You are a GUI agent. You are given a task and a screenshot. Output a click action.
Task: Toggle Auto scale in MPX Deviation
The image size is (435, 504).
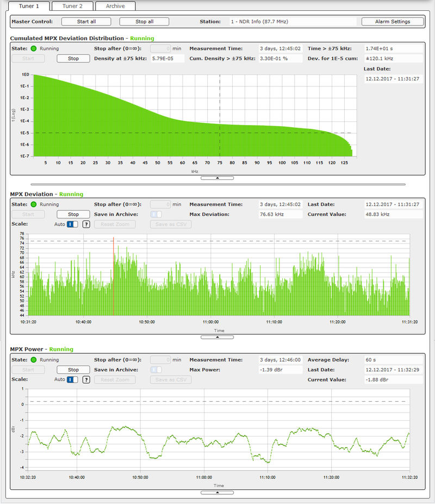[72, 225]
